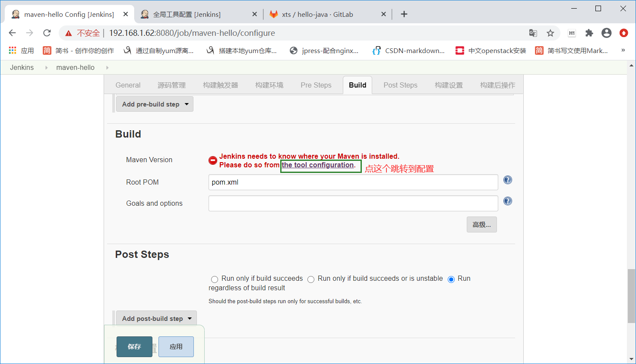Image resolution: width=636 pixels, height=364 pixels.
Task: Open help for Goals and options field
Action: click(x=508, y=201)
